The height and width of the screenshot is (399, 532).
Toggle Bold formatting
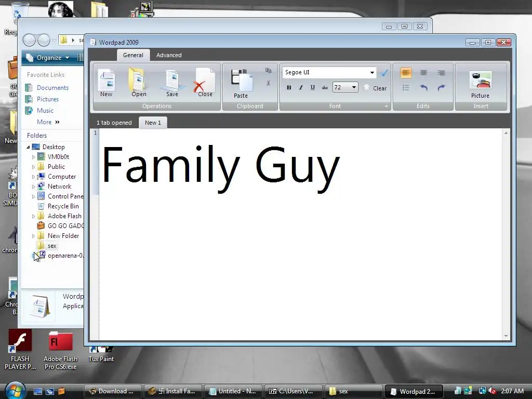(289, 87)
